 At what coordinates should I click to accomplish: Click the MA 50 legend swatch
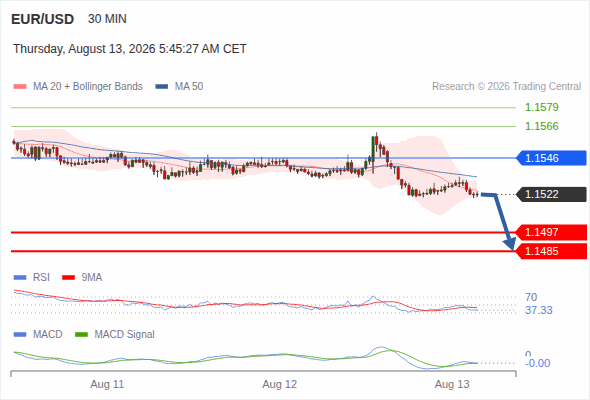(x=162, y=87)
